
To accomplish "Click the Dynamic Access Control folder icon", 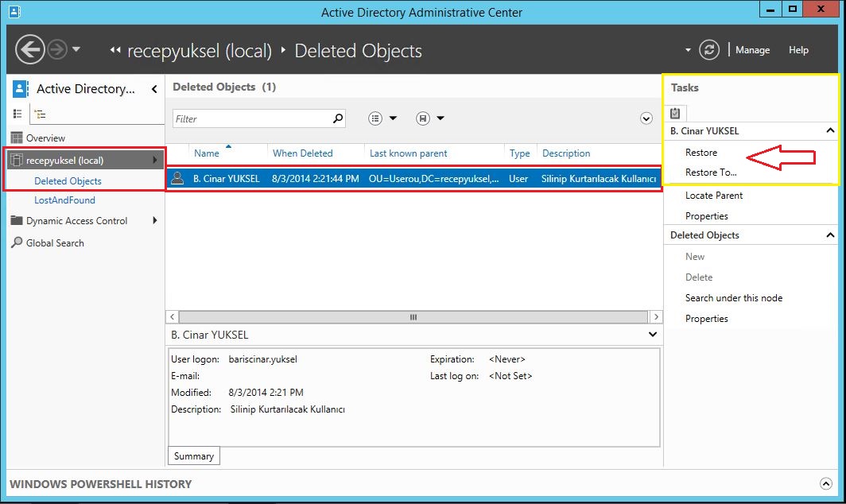I will tap(17, 220).
